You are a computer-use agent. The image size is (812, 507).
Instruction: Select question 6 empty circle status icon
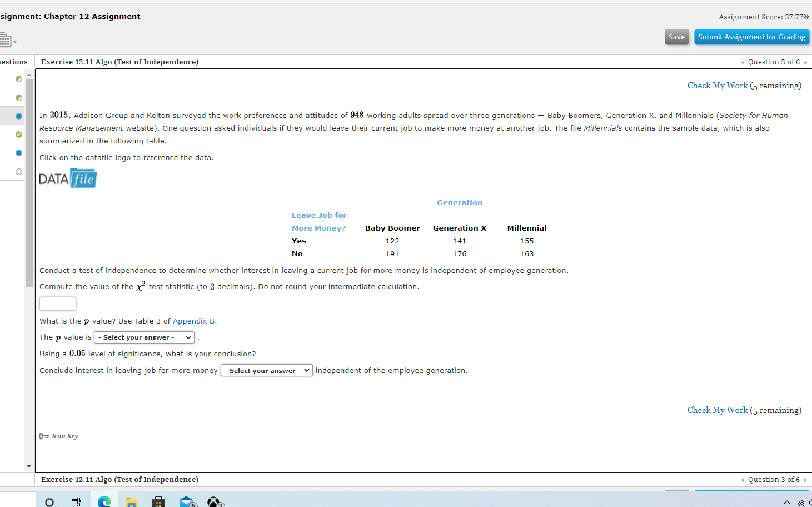click(x=19, y=171)
